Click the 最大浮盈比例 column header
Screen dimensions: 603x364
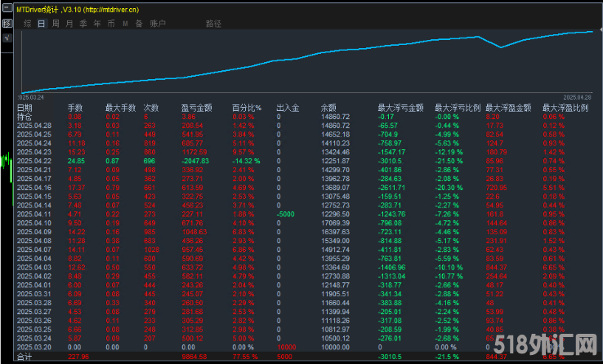[565, 108]
